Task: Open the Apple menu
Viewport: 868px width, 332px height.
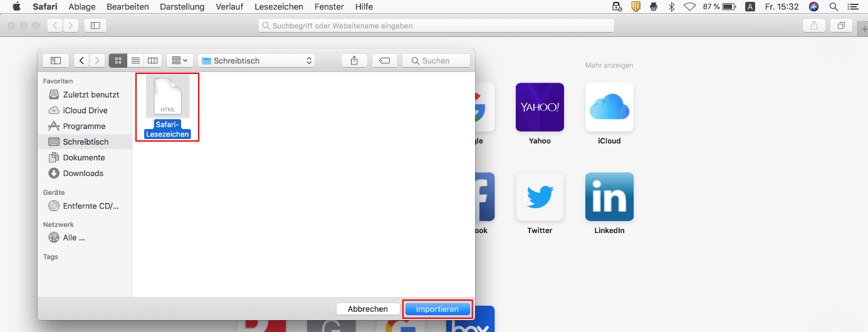Action: coord(17,6)
